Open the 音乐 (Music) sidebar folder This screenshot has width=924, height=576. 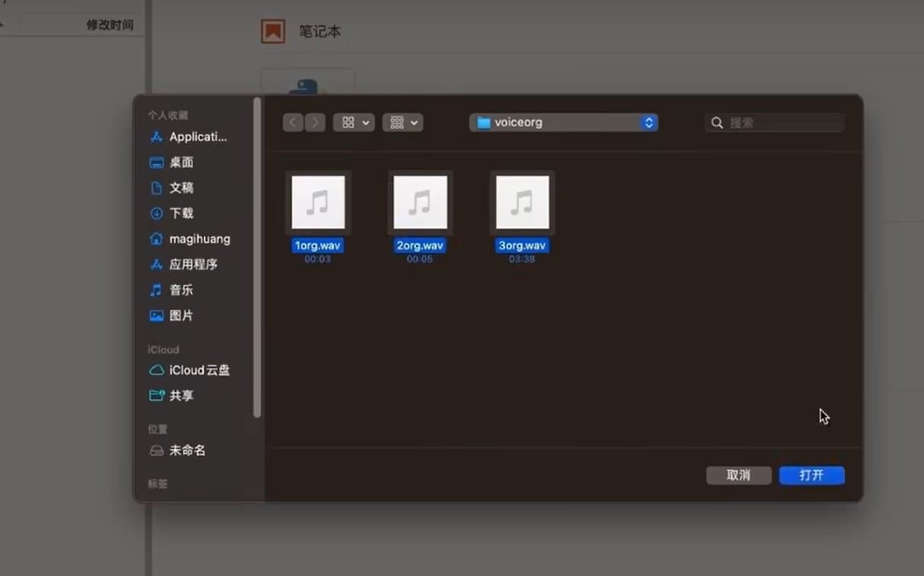coord(181,290)
